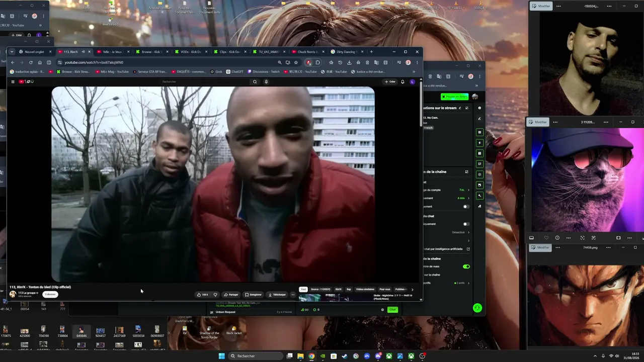Pop out the stream information panel
Image resolution: width=644 pixels, height=362 pixels.
coord(467,108)
